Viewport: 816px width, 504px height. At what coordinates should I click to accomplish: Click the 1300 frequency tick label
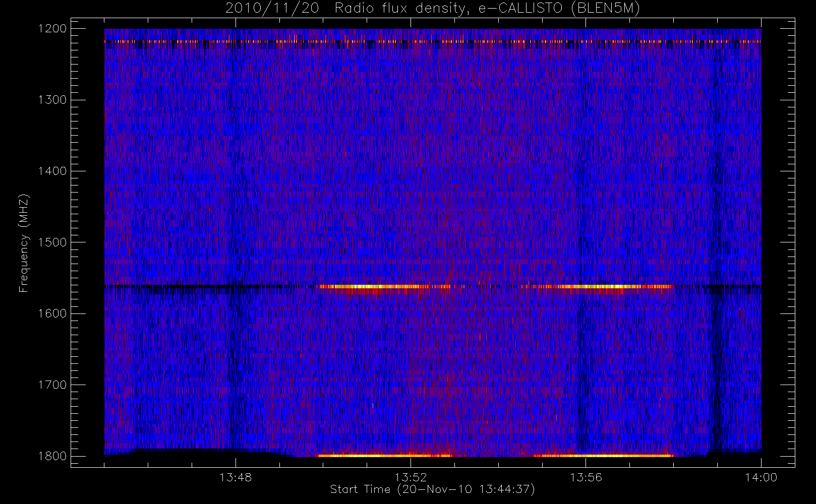(x=52, y=100)
